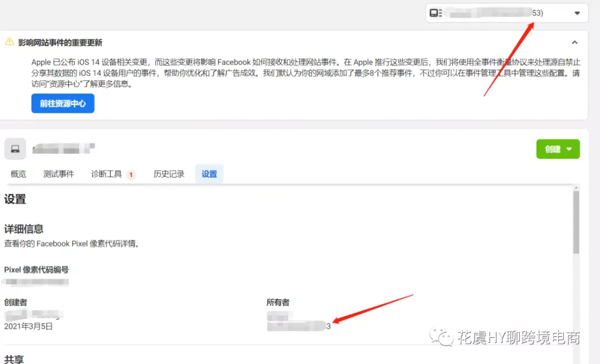Click the 共享 section heading
The height and width of the screenshot is (364, 600).
click(14, 360)
